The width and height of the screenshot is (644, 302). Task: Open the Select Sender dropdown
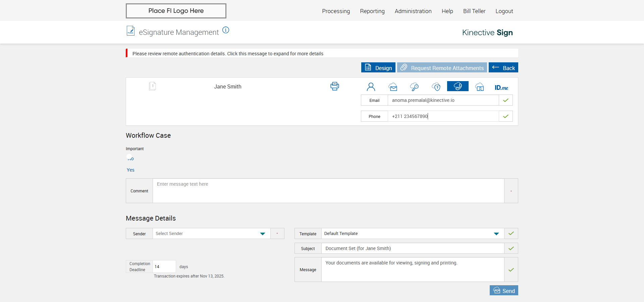tap(211, 234)
